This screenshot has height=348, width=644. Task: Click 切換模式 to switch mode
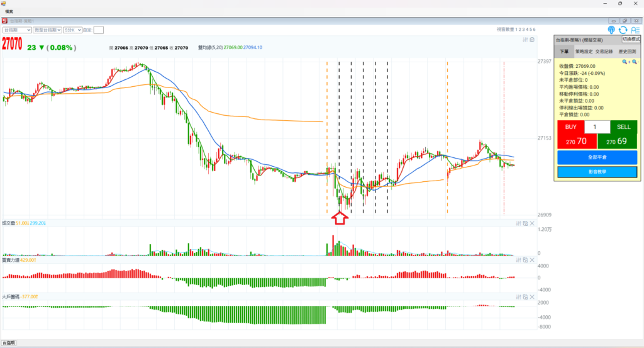tap(631, 39)
